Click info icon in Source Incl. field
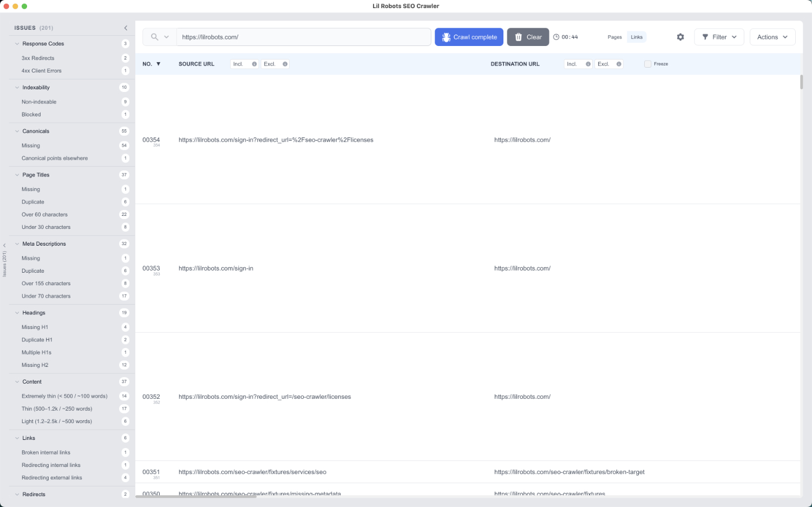The image size is (812, 507). point(254,64)
